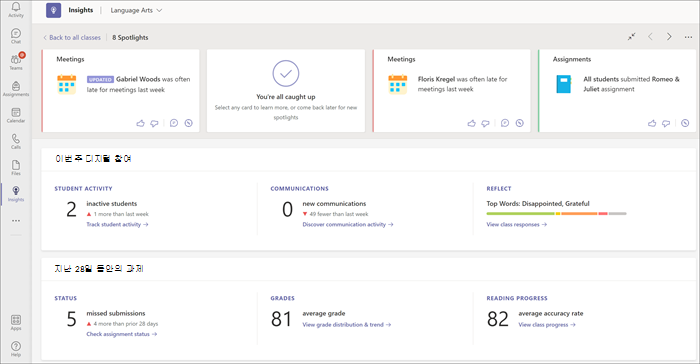Expand the Language Arts class dropdown
This screenshot has height=364, width=700.
[136, 10]
